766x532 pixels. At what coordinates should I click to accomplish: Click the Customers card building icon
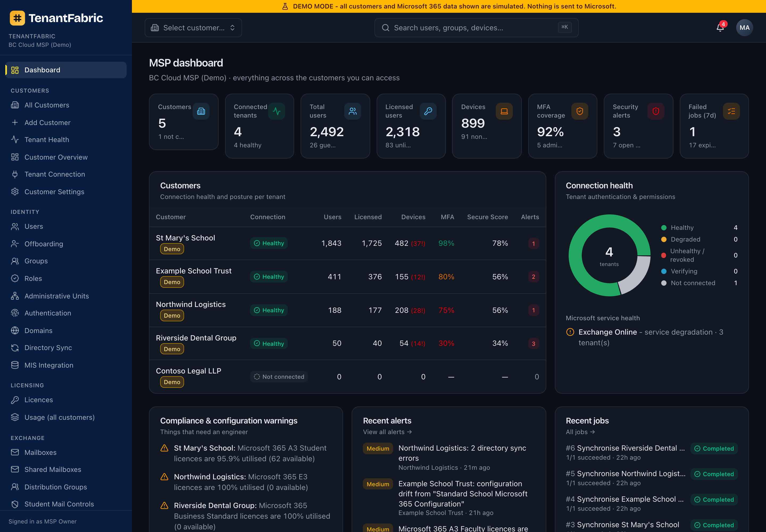point(201,111)
